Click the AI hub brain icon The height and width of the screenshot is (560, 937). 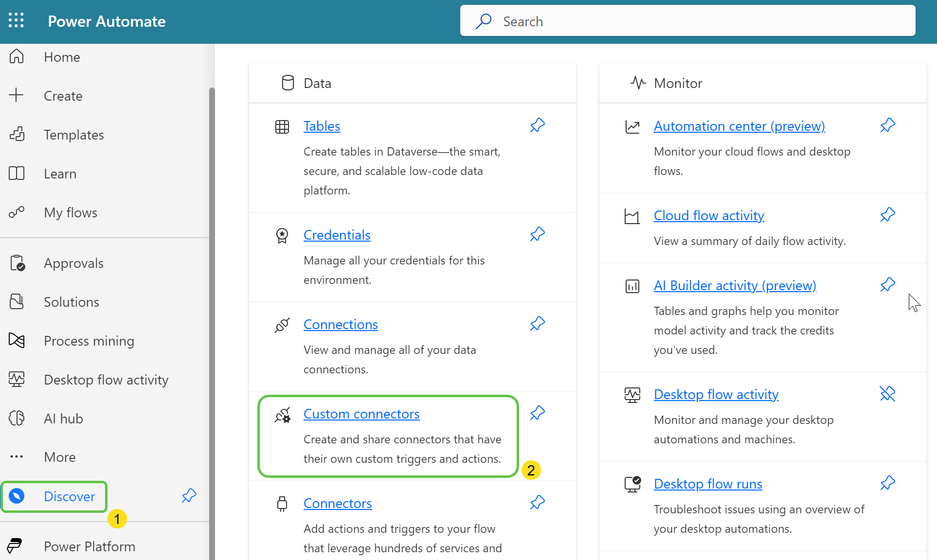(17, 418)
